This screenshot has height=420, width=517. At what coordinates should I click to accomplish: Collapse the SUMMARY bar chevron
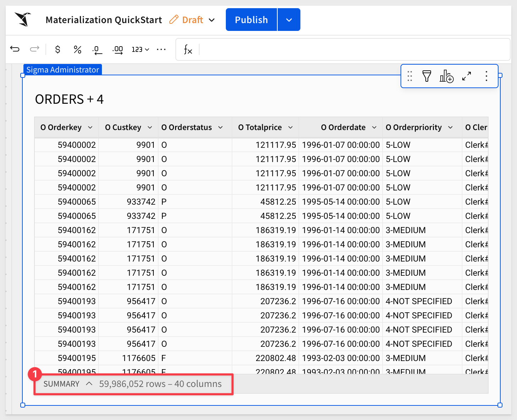(x=89, y=384)
